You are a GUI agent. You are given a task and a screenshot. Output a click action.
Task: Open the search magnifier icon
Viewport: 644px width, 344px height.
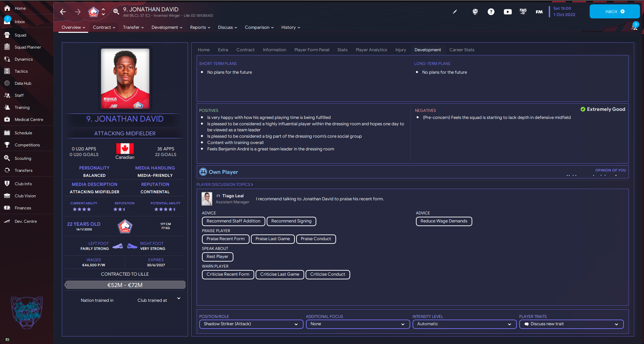(116, 12)
